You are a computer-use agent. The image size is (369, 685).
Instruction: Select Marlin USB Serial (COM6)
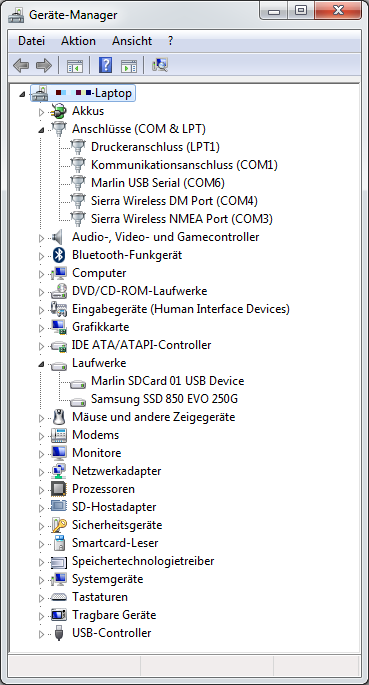158,183
